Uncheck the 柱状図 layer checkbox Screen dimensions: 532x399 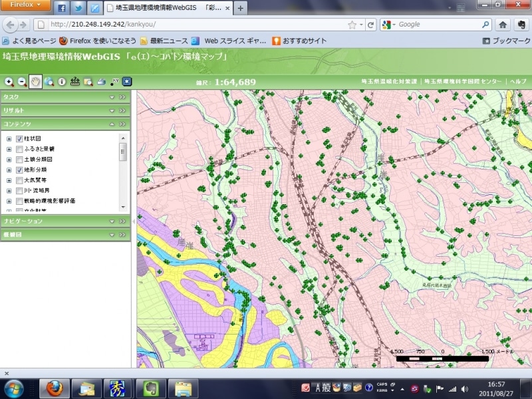pyautogui.click(x=19, y=139)
